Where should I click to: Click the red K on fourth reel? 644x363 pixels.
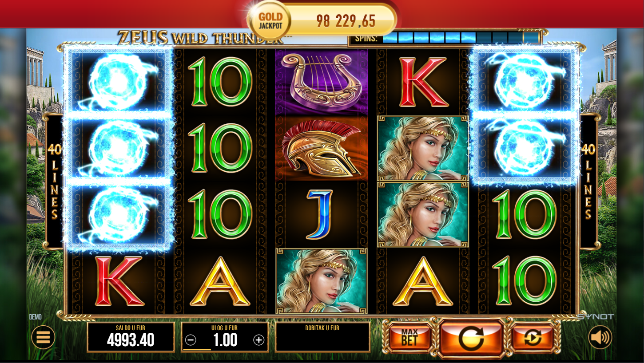coord(423,82)
